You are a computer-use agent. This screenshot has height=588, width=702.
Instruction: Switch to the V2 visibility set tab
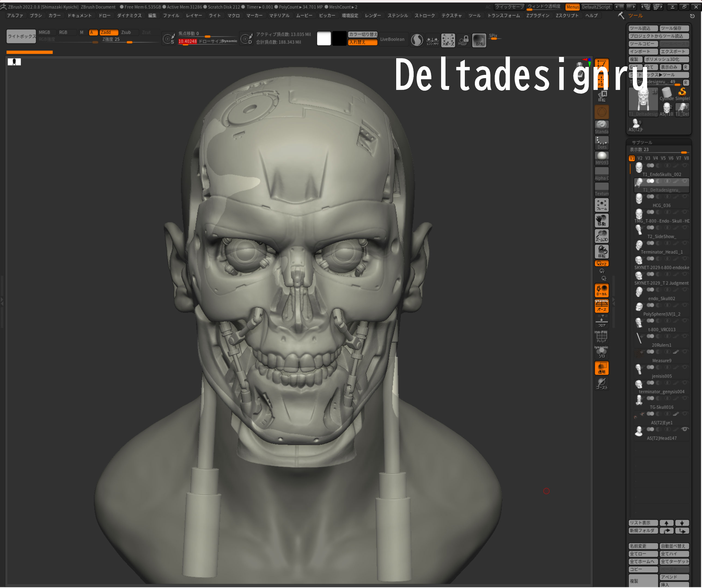click(639, 158)
